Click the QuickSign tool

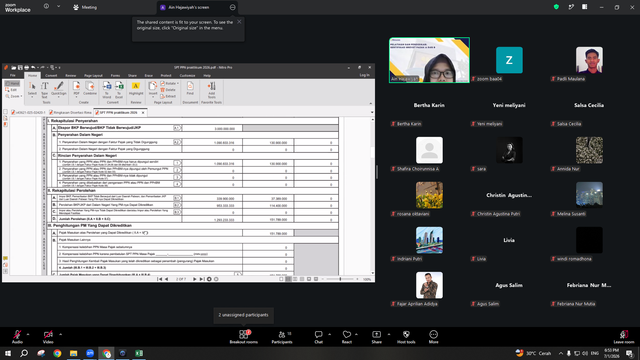click(x=59, y=90)
